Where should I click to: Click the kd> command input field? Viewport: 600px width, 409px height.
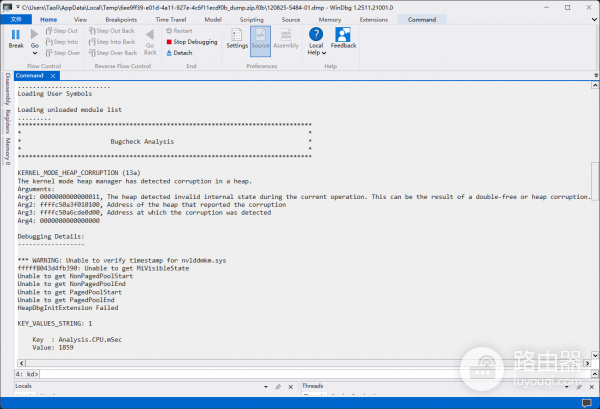point(300,373)
